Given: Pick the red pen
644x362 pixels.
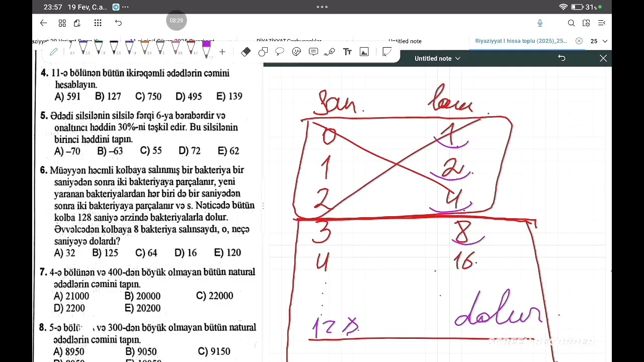Looking at the screenshot, I should coord(191,48).
